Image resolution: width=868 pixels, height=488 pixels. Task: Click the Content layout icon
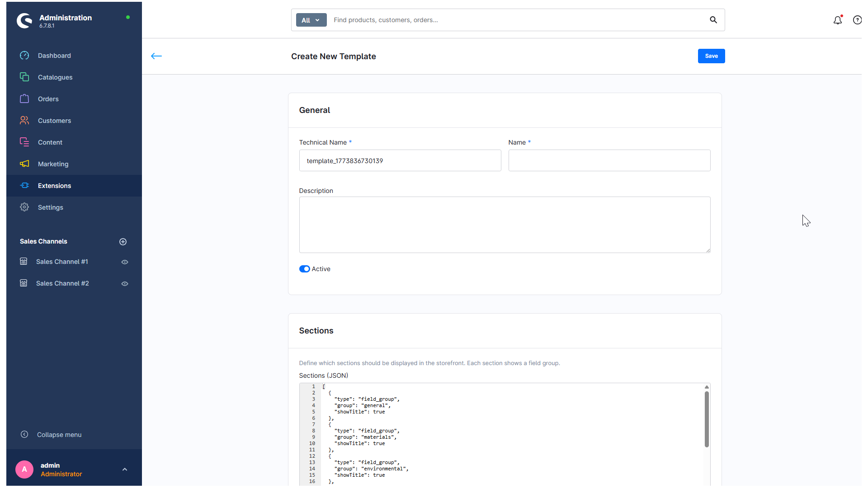[x=24, y=142]
